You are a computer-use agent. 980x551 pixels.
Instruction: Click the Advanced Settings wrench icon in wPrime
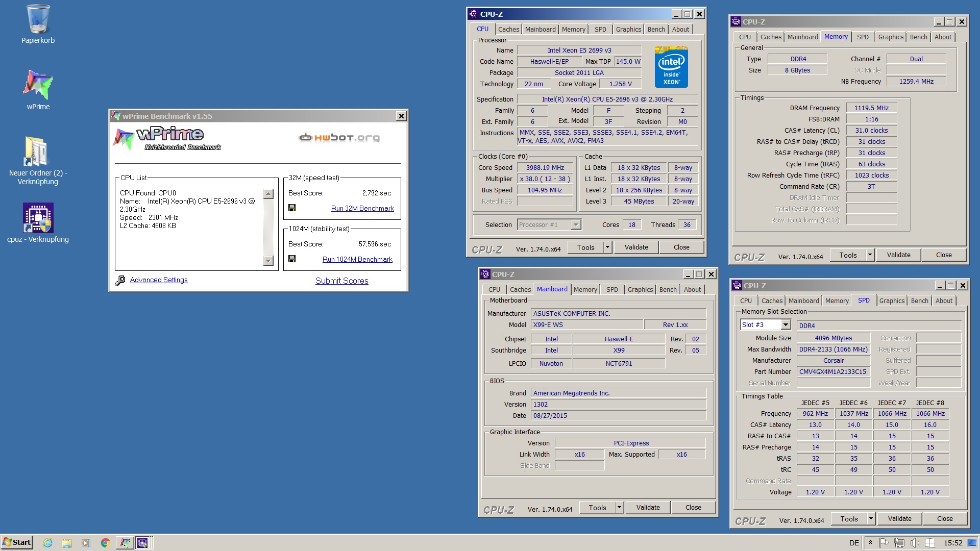click(120, 280)
